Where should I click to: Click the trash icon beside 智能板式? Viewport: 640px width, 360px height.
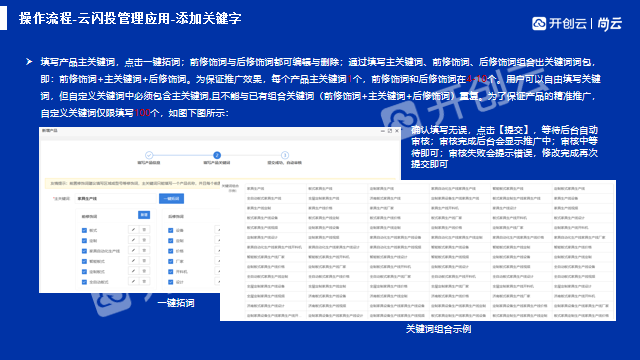(x=144, y=261)
